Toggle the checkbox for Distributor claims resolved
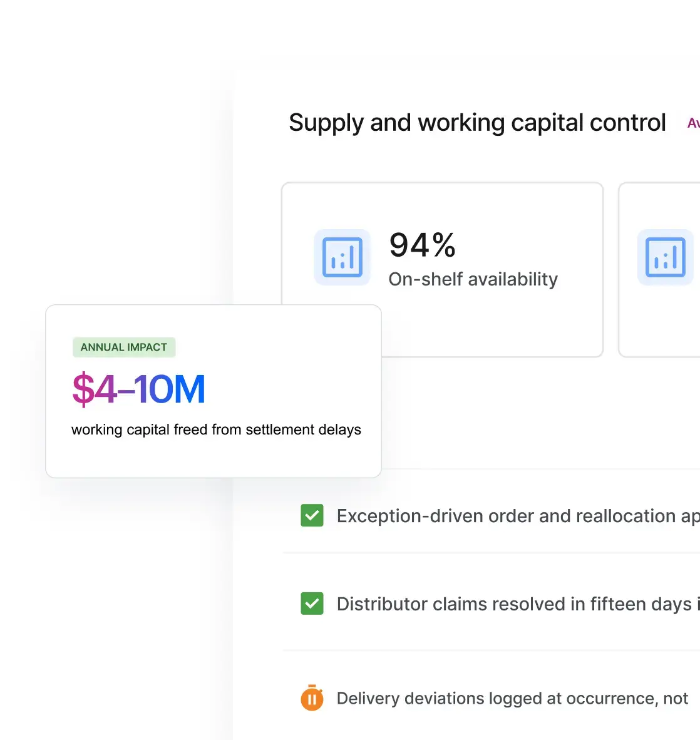The width and height of the screenshot is (700, 740). point(312,604)
